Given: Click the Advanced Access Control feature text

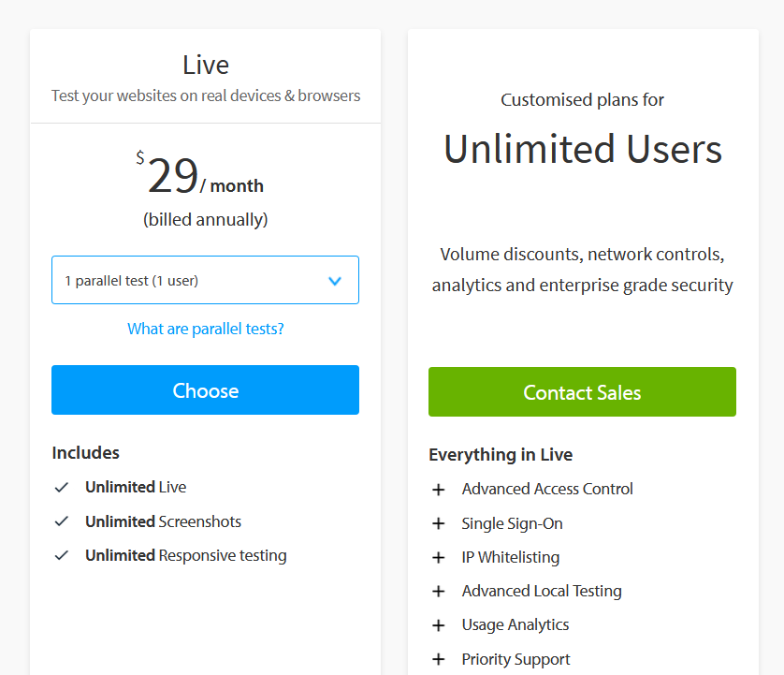Looking at the screenshot, I should [547, 489].
